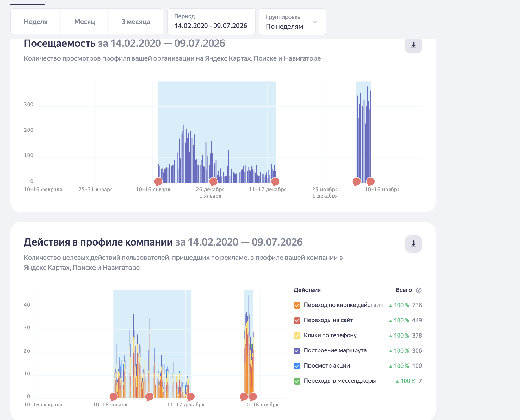Click legend label Построение маршрута

click(335, 350)
